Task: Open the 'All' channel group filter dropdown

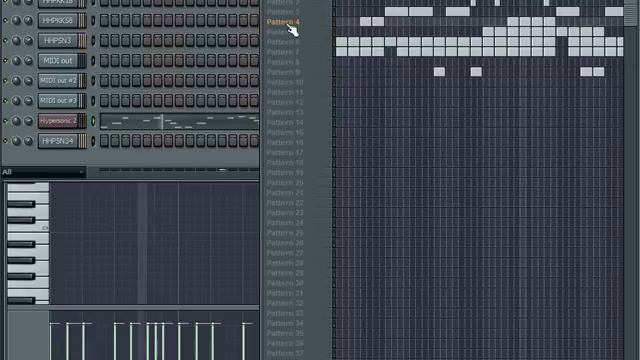Action: point(43,172)
